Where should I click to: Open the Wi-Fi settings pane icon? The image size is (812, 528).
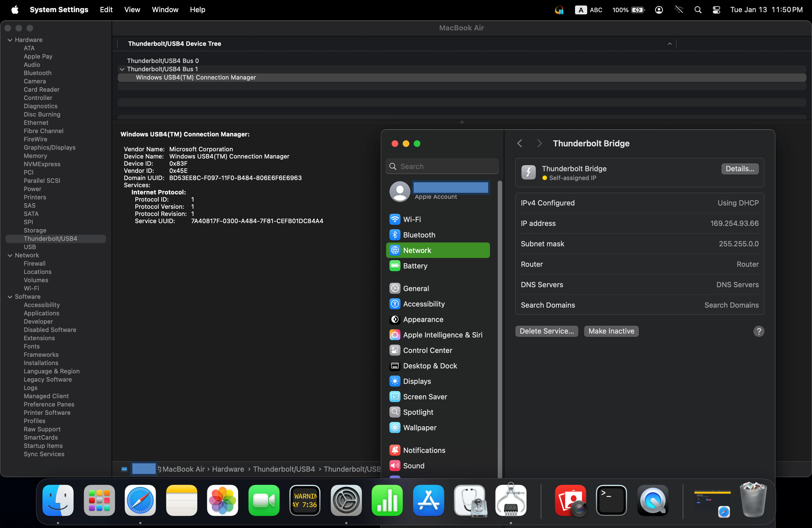coord(395,219)
